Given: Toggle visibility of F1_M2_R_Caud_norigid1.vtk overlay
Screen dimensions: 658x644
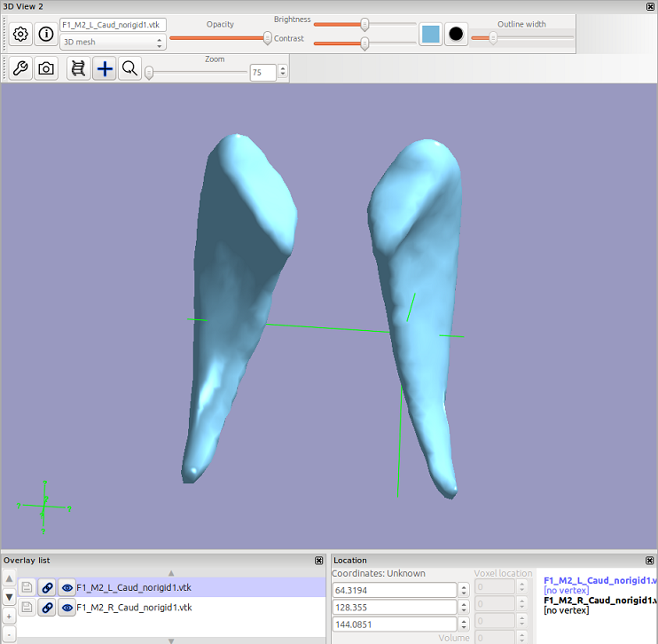Looking at the screenshot, I should tap(67, 608).
